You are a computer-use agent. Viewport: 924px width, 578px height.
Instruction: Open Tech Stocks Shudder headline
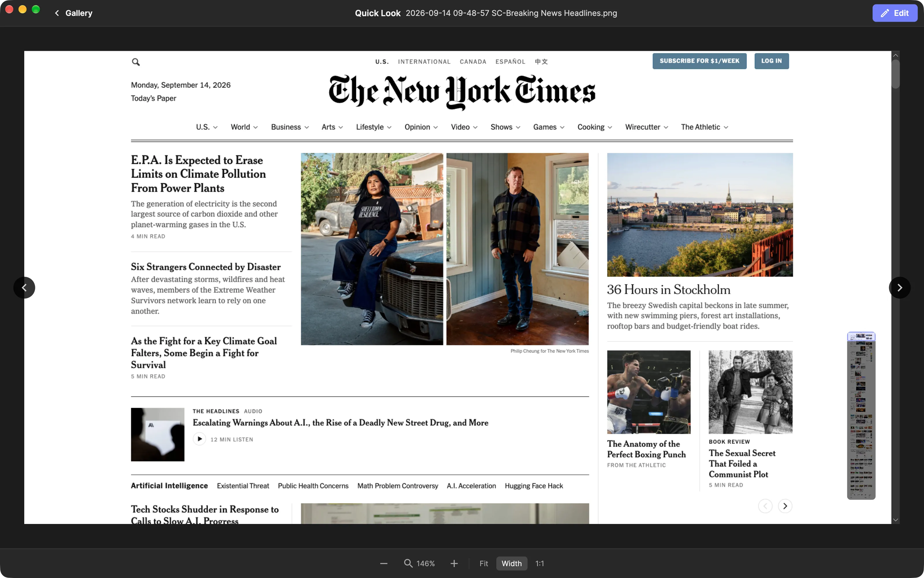[205, 514]
